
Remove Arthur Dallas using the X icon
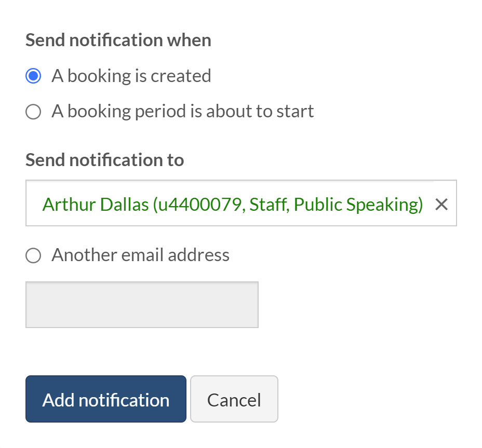click(x=441, y=205)
